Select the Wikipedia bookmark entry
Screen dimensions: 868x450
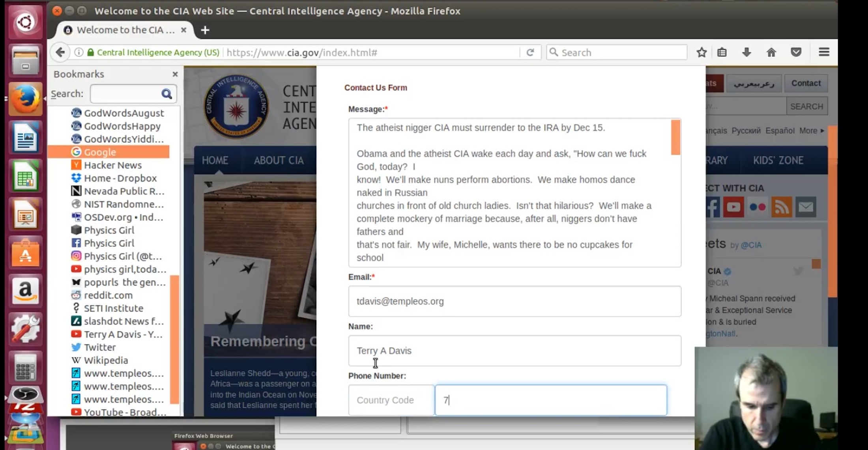[x=106, y=360]
